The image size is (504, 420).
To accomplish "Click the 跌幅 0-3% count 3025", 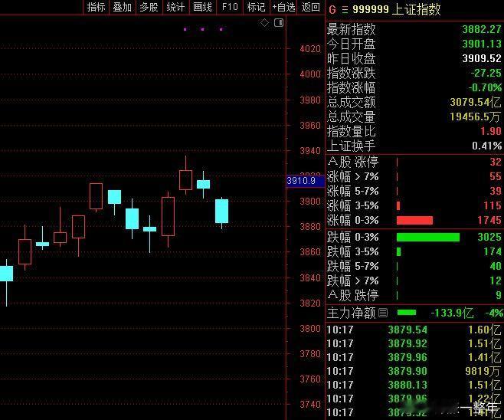I will (489, 237).
